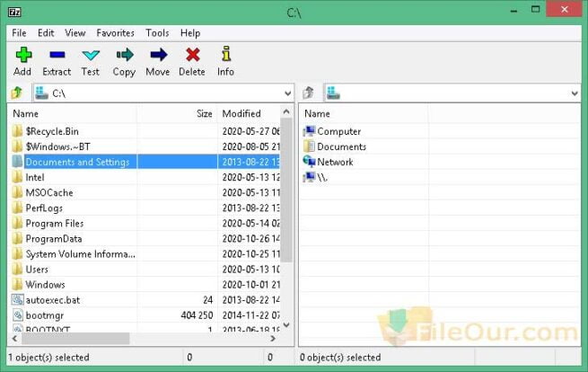Viewport: 588px width, 372px height.
Task: Click the MSOCache folder name text
Action: click(49, 192)
